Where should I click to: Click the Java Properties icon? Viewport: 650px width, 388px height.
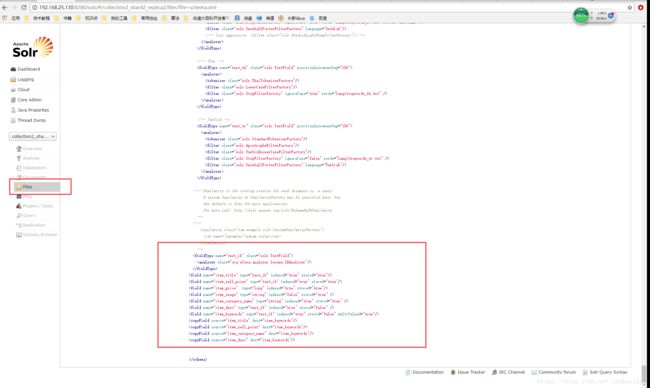point(13,110)
